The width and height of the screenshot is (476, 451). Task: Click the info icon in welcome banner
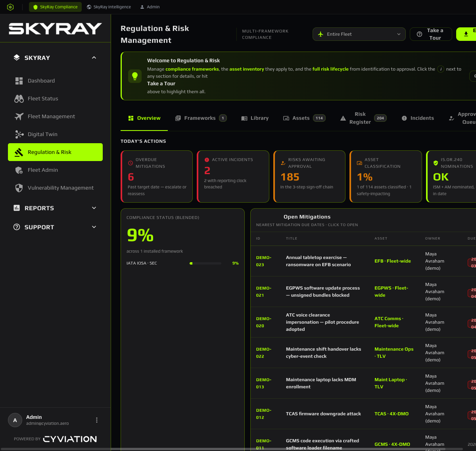click(441, 69)
